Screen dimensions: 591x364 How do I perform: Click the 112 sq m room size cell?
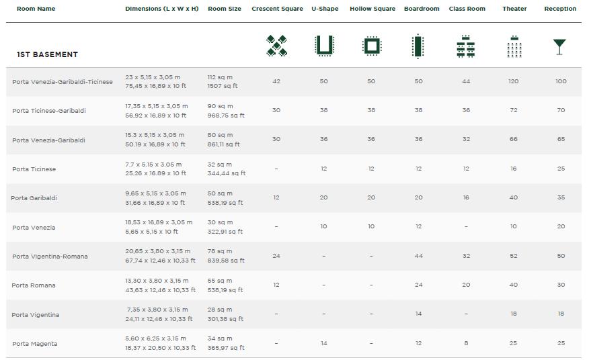click(221, 77)
